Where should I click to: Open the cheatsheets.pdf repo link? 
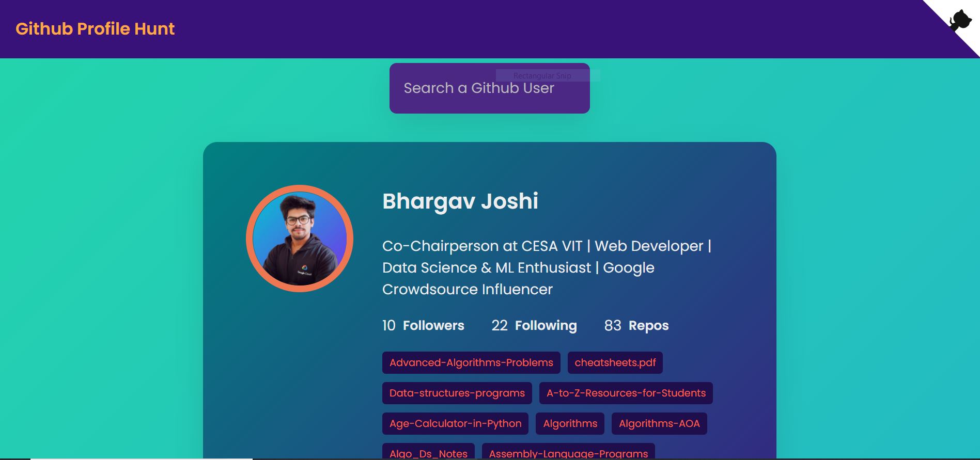pyautogui.click(x=615, y=362)
